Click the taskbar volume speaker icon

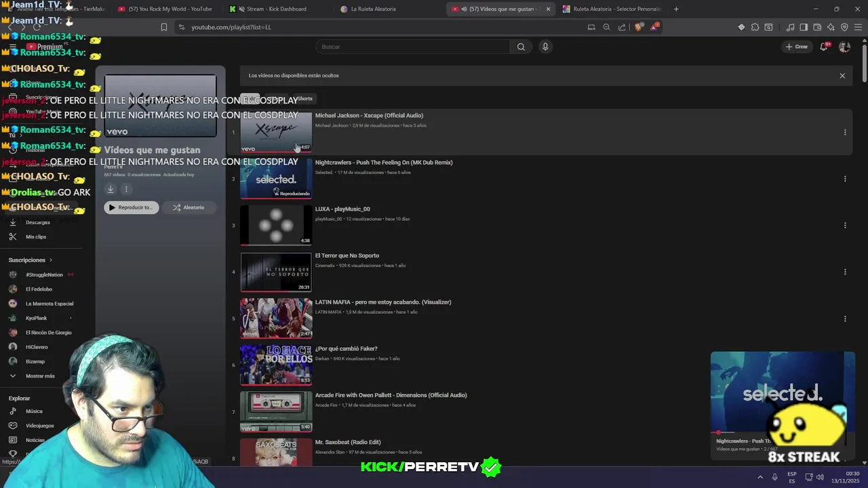[820, 477]
